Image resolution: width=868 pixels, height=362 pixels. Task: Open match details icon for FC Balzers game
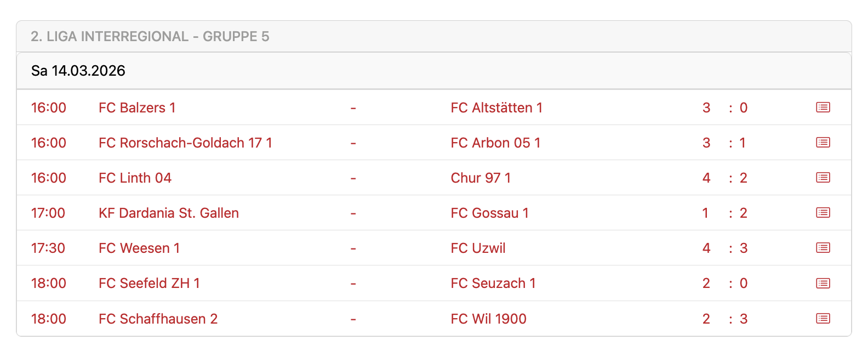click(823, 108)
